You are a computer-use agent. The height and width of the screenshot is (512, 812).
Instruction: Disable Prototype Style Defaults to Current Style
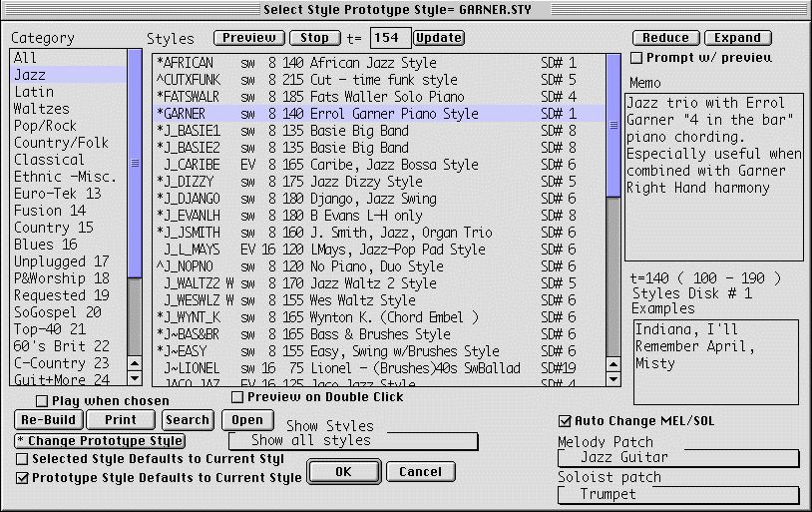click(23, 478)
